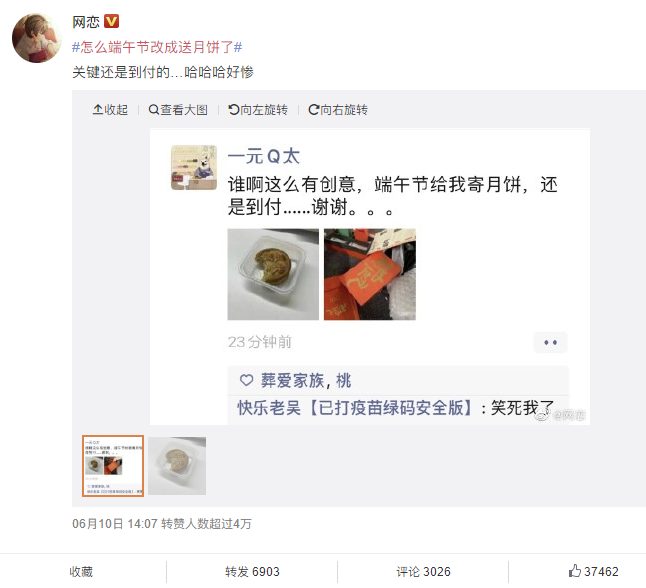Screen dimensions: 646x588
Task: Click the large expanded post image
Action: [370, 276]
